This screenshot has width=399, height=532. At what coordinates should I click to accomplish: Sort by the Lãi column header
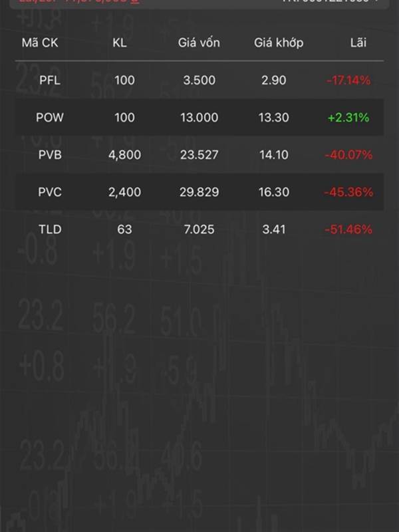click(358, 43)
